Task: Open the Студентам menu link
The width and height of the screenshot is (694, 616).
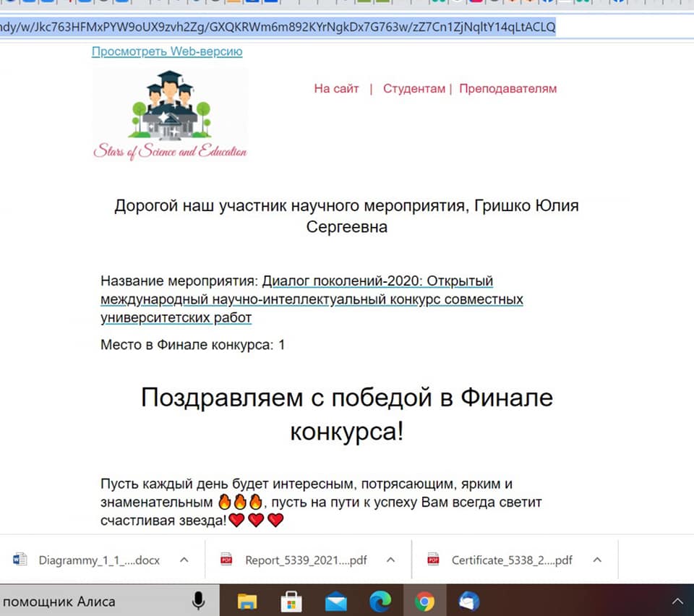Action: pos(414,88)
